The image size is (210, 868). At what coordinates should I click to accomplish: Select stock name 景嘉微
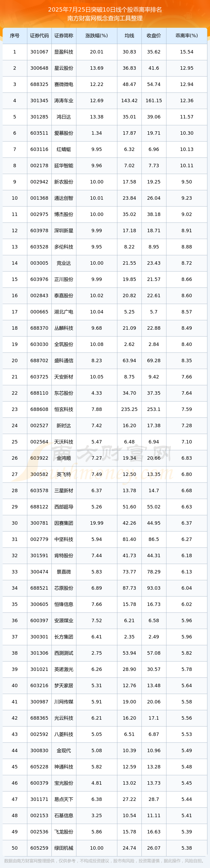(64, 572)
